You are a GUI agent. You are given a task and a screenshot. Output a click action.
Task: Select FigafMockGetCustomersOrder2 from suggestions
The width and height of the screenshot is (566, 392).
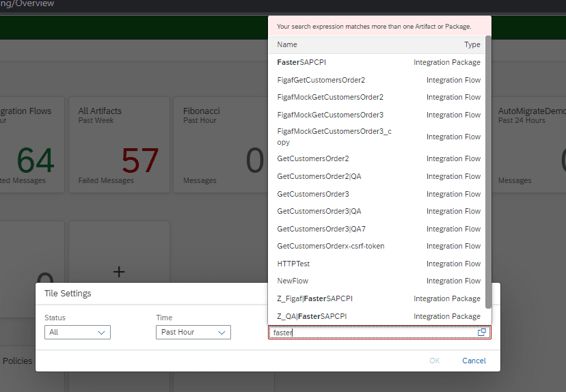[x=378, y=98]
